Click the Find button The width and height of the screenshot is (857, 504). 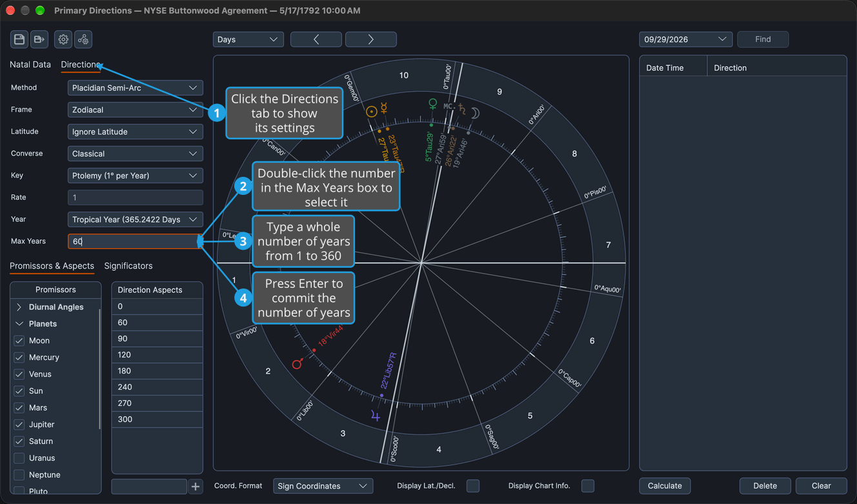pyautogui.click(x=763, y=39)
